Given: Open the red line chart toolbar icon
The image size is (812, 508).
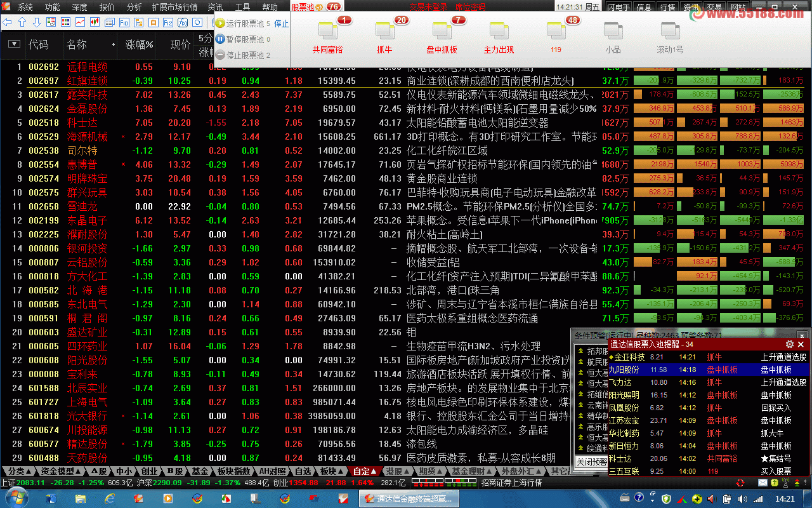Looking at the screenshot, I should 81,22.
